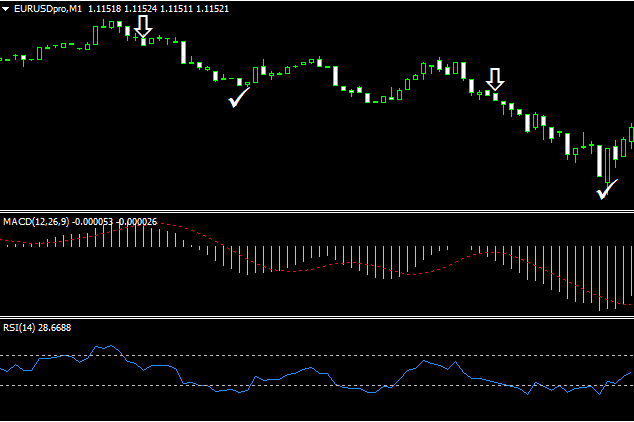Open the chart dropdown triangle beside EURUSDpro
The height and width of the screenshot is (422, 634).
tap(7, 8)
